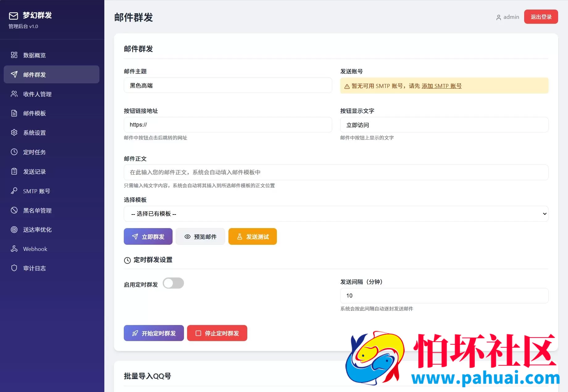Click the people icon for 收件人管理
568x392 pixels.
point(14,94)
